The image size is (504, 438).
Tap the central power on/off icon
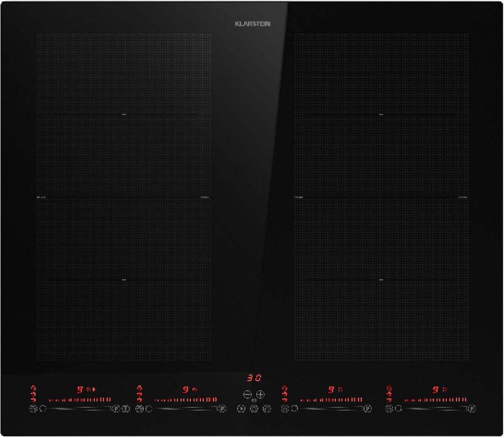254,408
